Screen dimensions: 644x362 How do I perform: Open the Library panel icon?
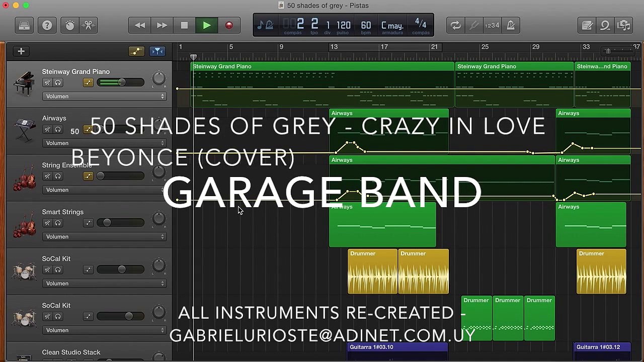click(x=24, y=25)
